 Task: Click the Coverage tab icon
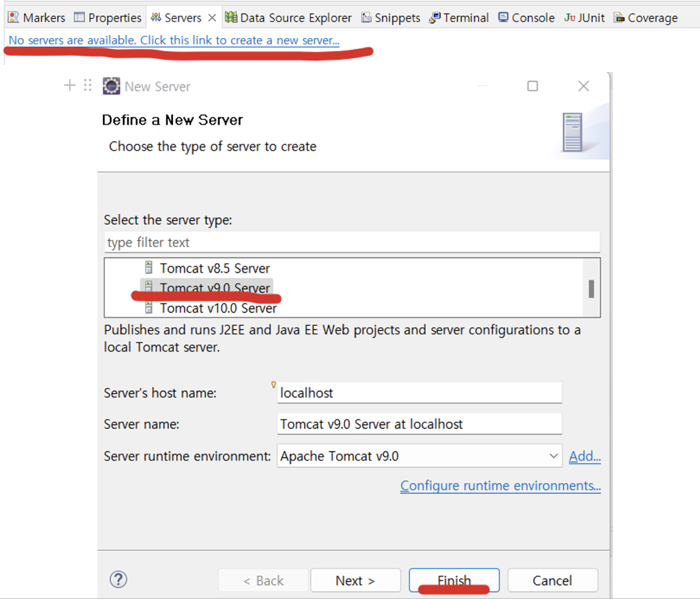tap(619, 18)
